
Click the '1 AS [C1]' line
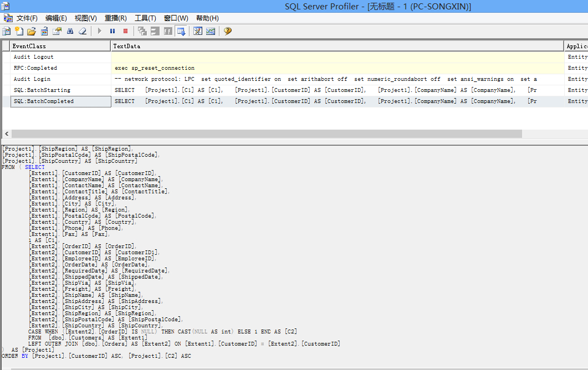(x=43, y=240)
